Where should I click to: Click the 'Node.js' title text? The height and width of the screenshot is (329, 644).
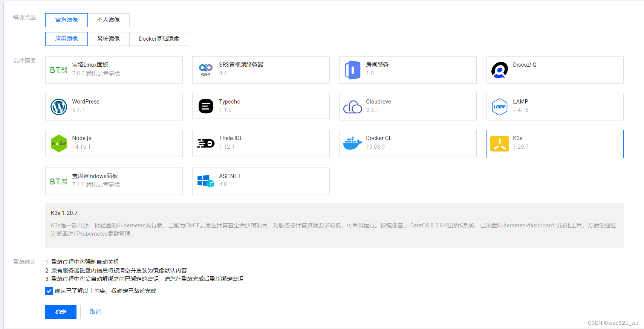[x=82, y=138]
